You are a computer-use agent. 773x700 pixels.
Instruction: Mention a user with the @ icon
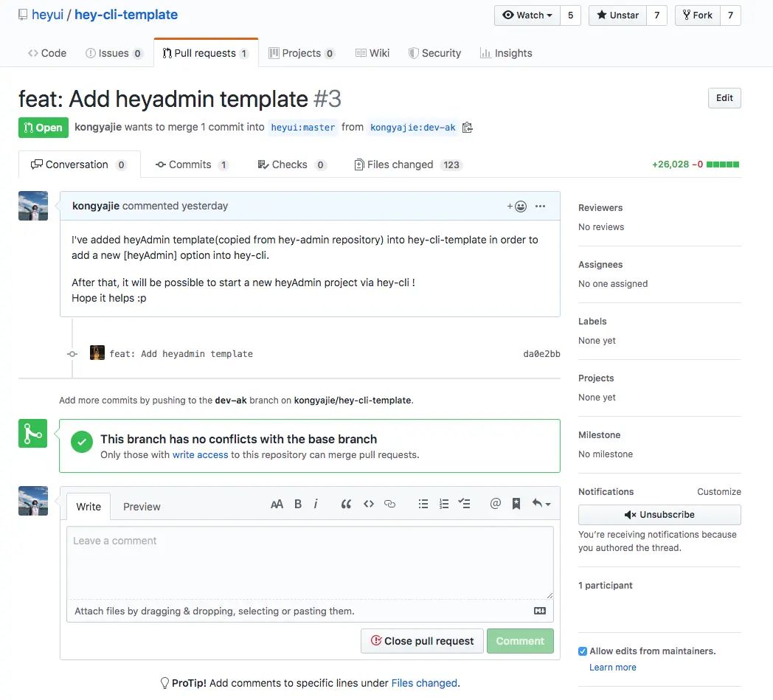point(496,503)
